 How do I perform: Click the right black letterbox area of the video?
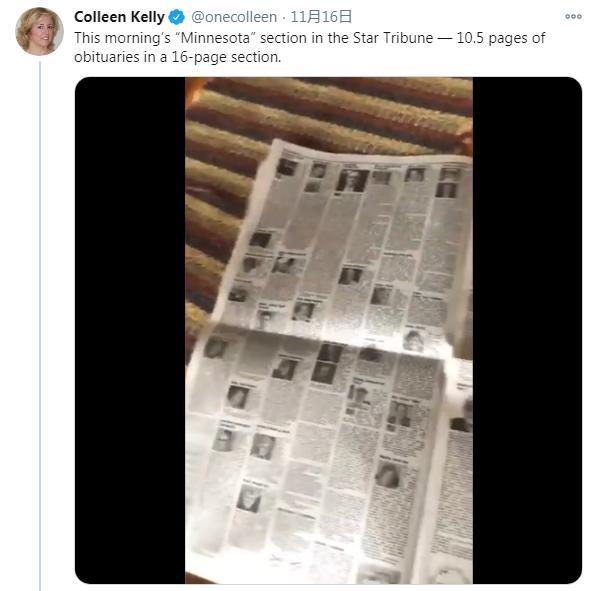pos(527,330)
